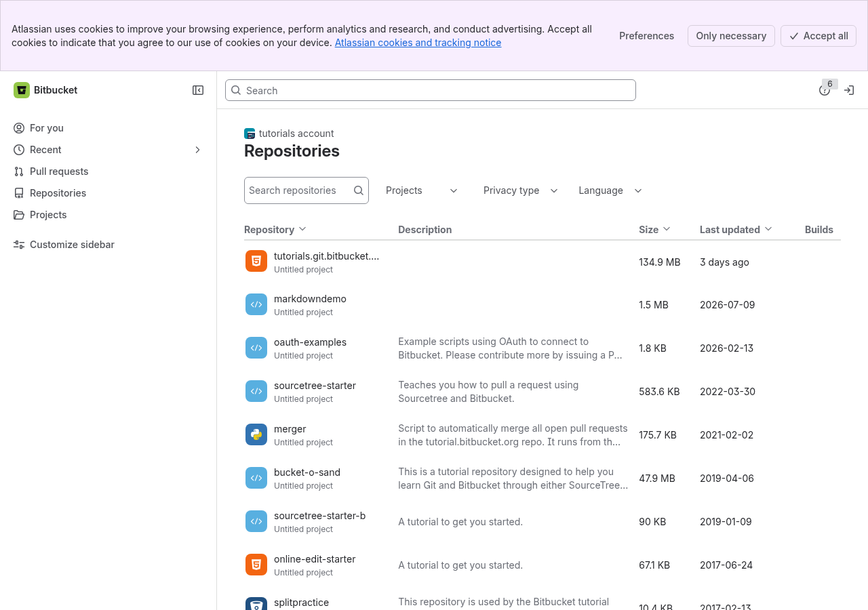Collapse the sidebar with the panel icon

[198, 90]
